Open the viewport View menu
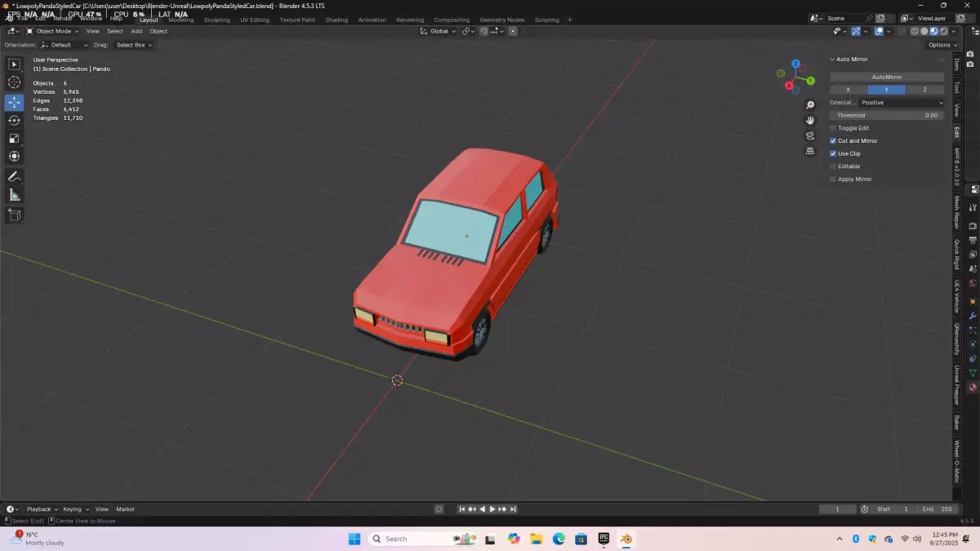 click(x=93, y=31)
